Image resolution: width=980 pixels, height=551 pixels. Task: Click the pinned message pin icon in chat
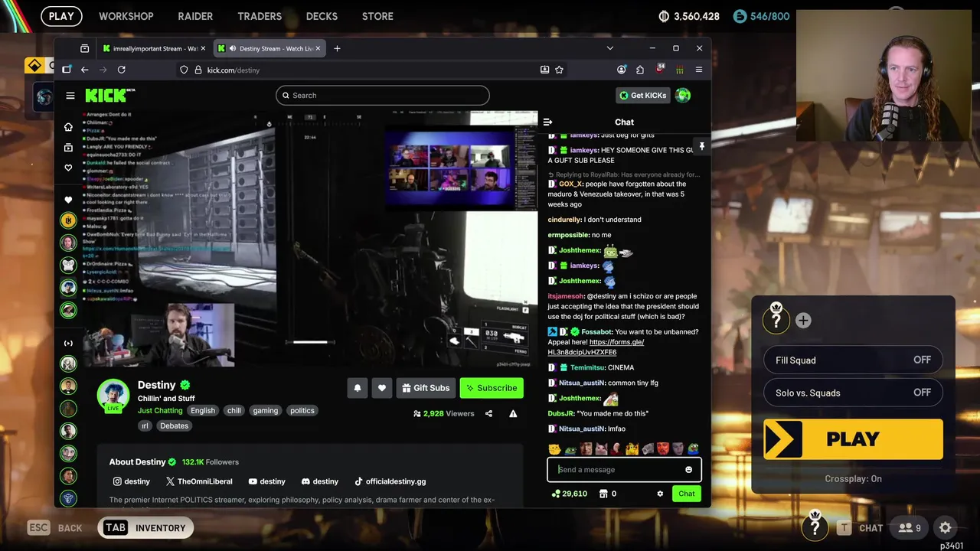point(701,146)
